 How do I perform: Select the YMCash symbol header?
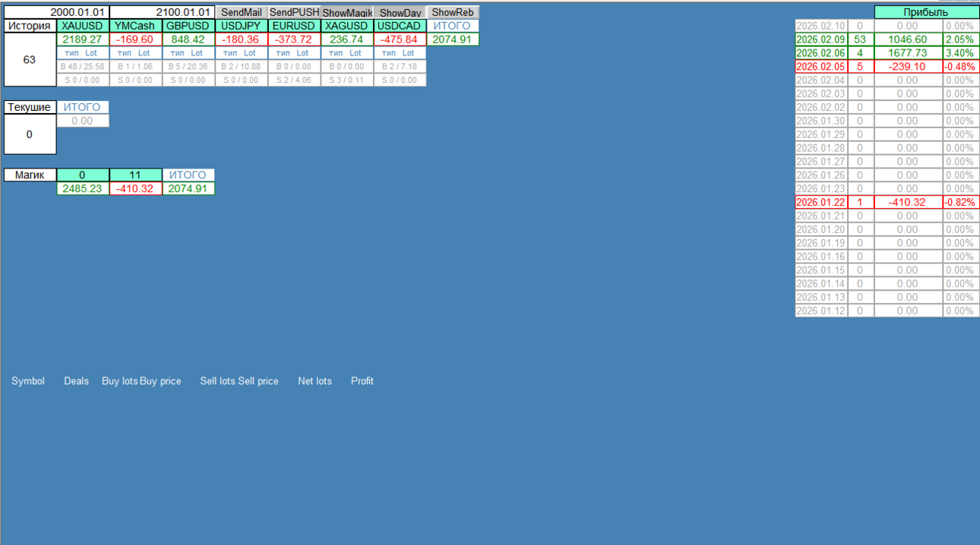click(136, 26)
